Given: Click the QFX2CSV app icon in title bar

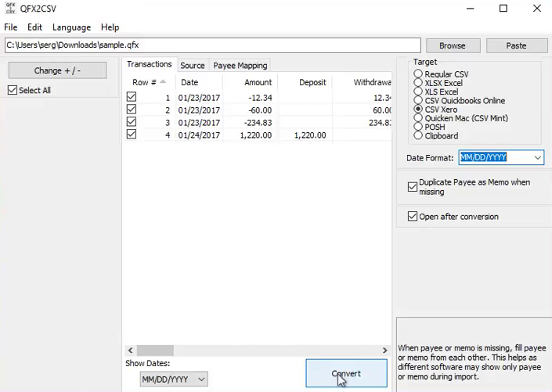Looking at the screenshot, I should click(10, 8).
